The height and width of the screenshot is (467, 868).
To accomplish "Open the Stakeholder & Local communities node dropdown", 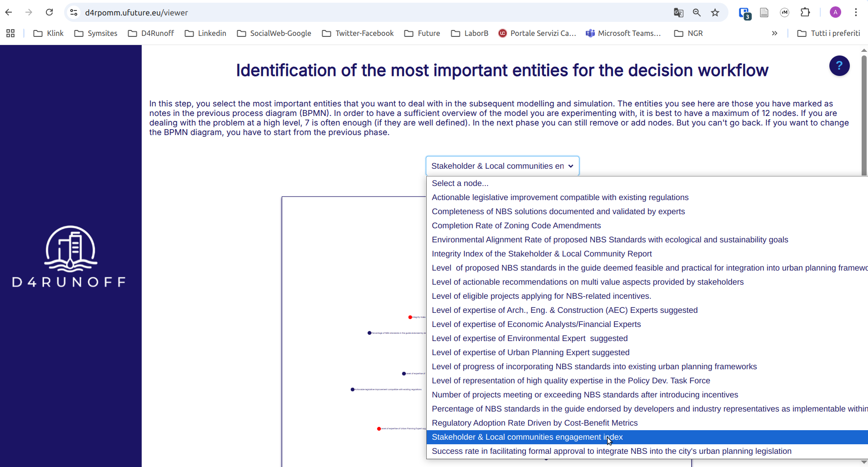I will coord(502,166).
